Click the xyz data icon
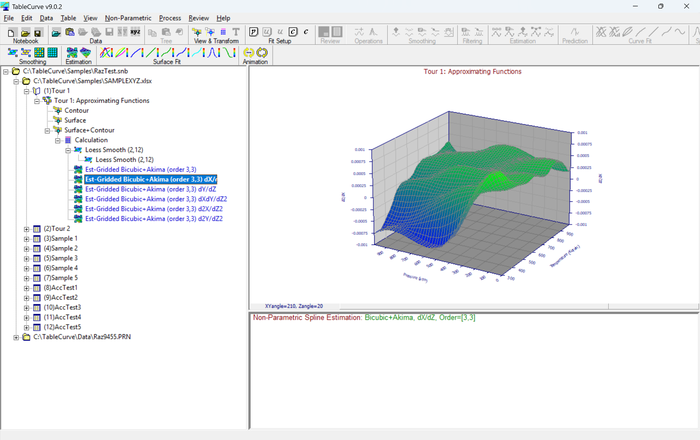 coord(135,32)
